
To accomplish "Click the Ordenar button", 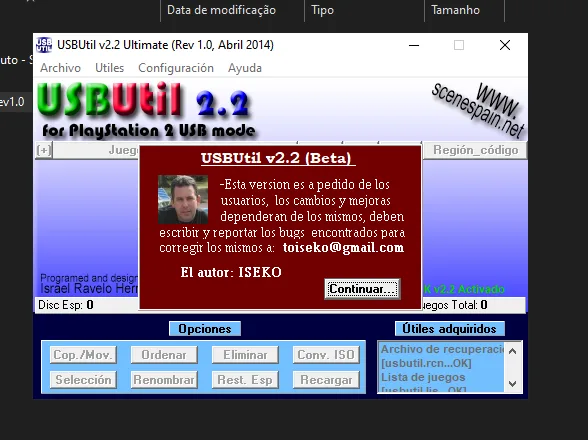I will pyautogui.click(x=164, y=355).
